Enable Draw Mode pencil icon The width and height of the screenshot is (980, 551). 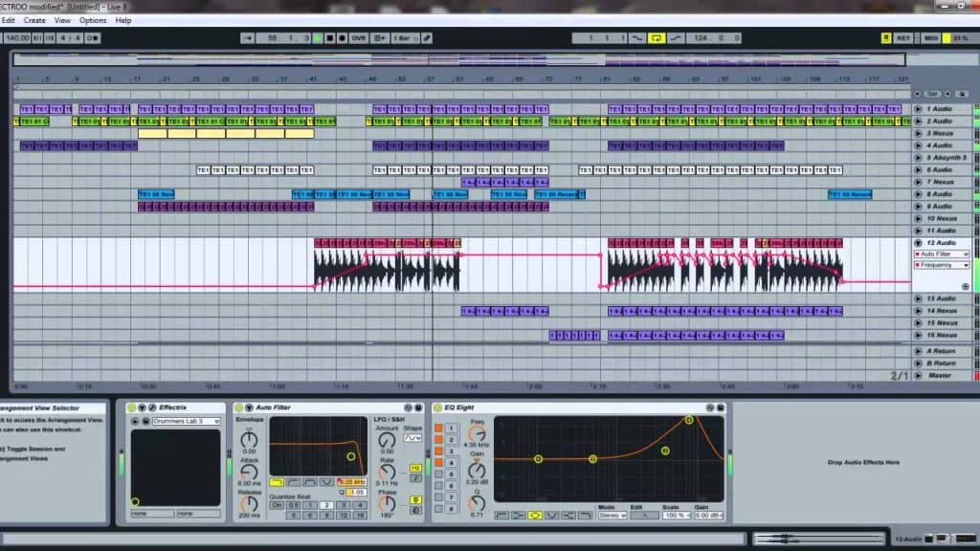(x=427, y=38)
